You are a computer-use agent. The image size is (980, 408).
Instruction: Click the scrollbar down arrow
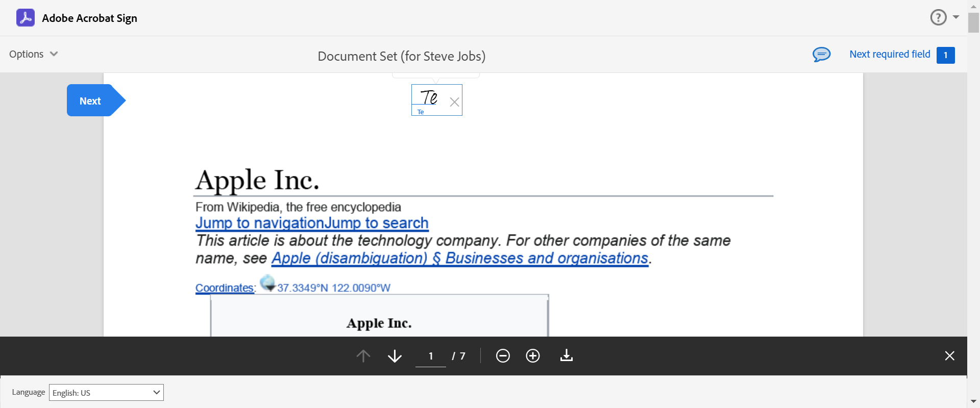click(x=973, y=401)
